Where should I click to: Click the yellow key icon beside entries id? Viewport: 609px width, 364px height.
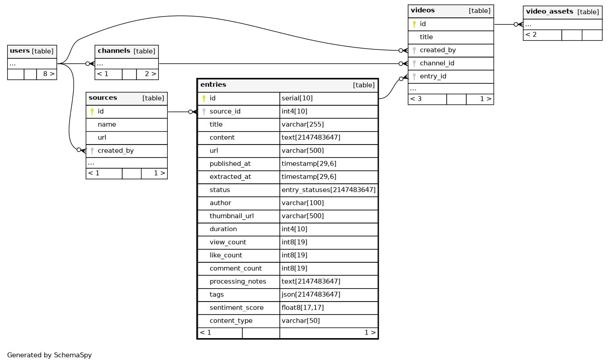[x=204, y=98]
